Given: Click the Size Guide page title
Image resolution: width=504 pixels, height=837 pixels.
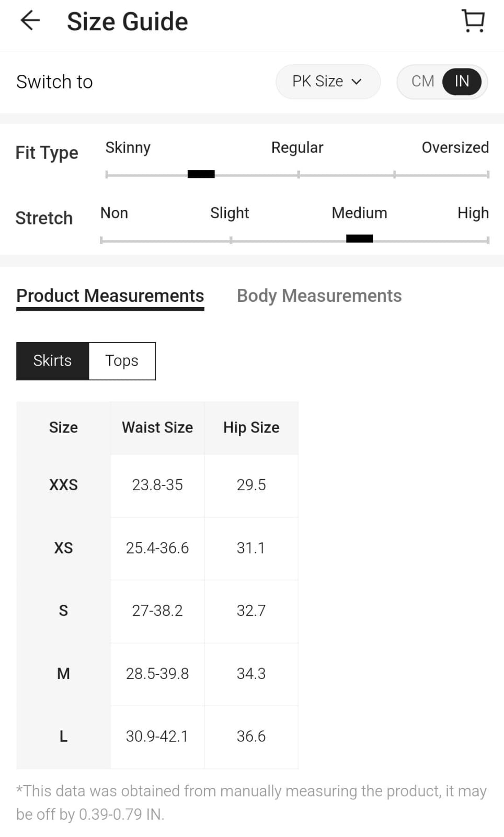Looking at the screenshot, I should click(x=127, y=22).
